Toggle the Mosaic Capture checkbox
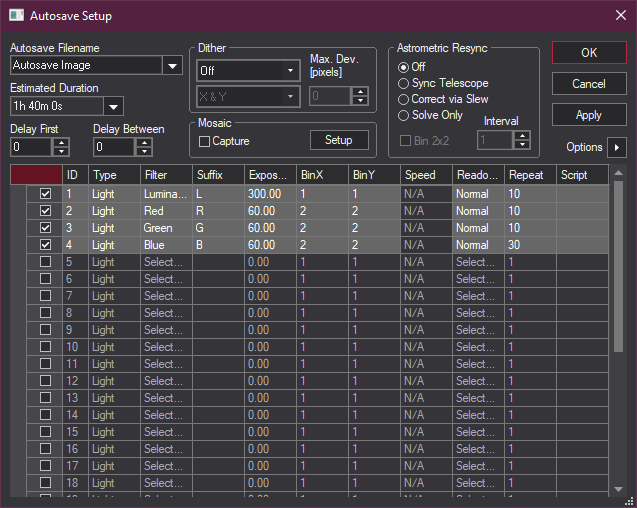Viewport: 637px width, 508px height. (204, 141)
